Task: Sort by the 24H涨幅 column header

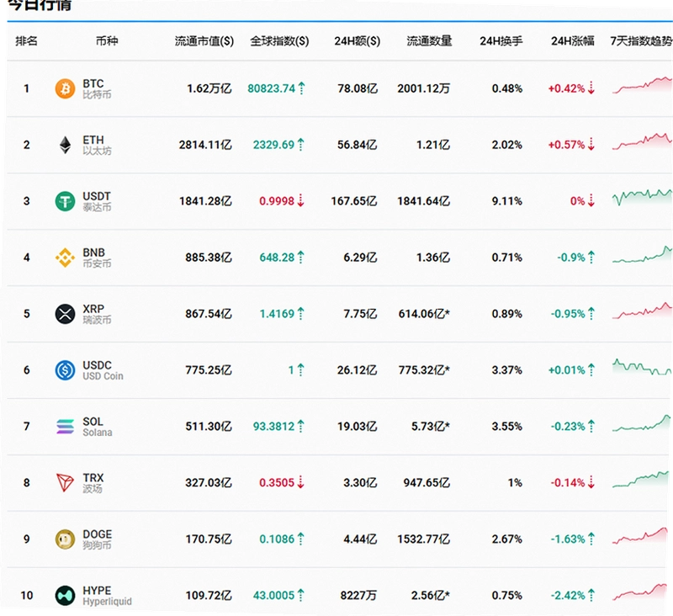Action: pyautogui.click(x=573, y=41)
